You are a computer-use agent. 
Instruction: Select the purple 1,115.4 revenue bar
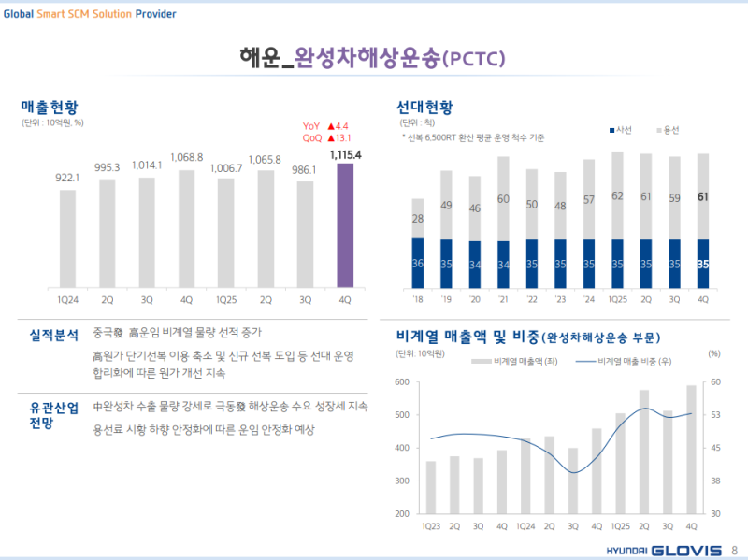pyautogui.click(x=345, y=224)
